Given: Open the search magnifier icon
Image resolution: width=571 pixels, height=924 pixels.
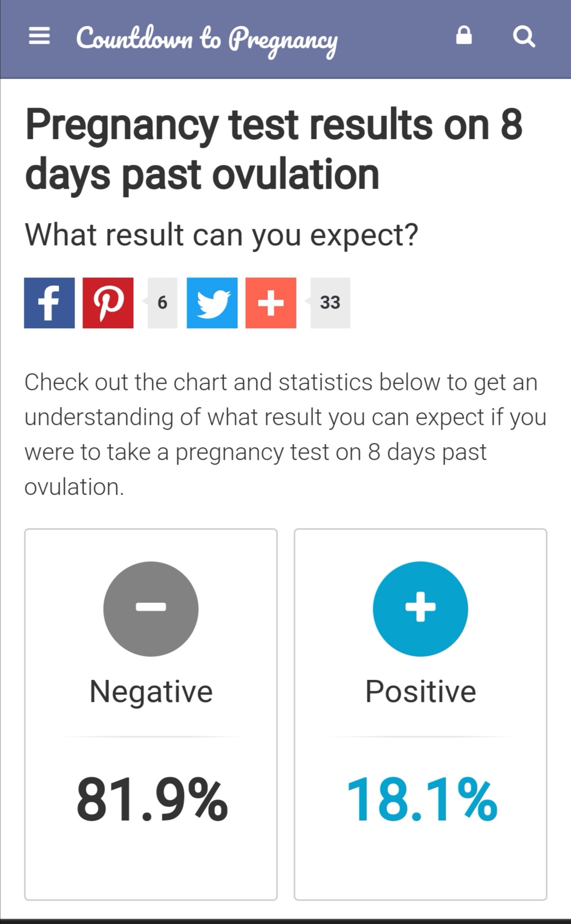Looking at the screenshot, I should point(523,36).
